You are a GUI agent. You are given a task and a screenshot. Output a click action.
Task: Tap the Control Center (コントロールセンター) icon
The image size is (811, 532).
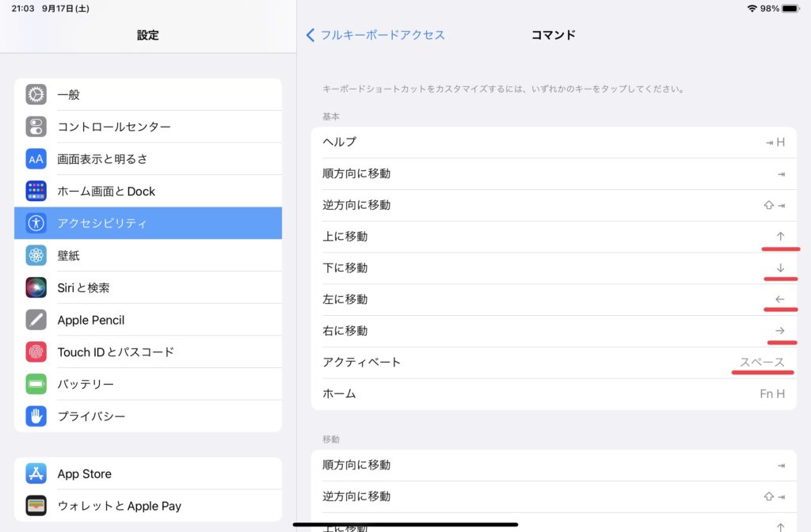(x=36, y=127)
